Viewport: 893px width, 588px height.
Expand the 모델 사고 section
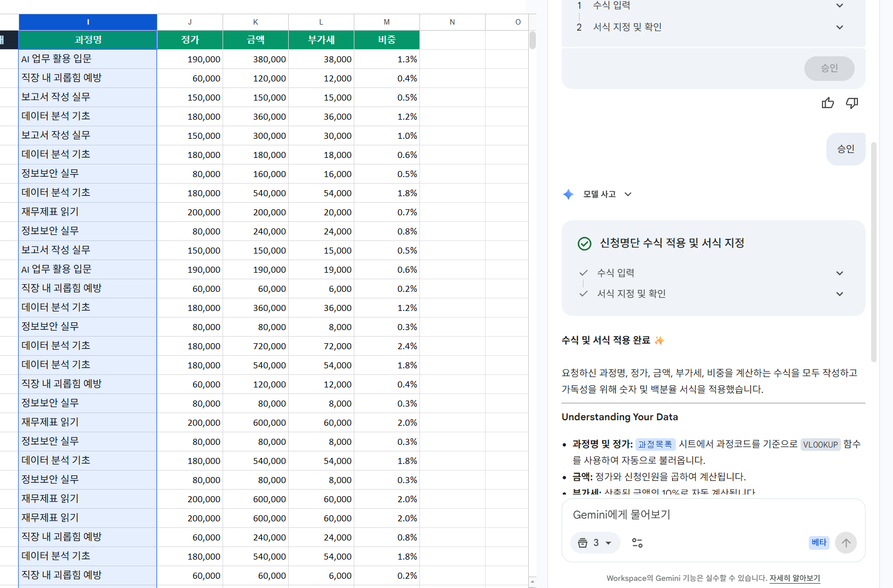628,194
